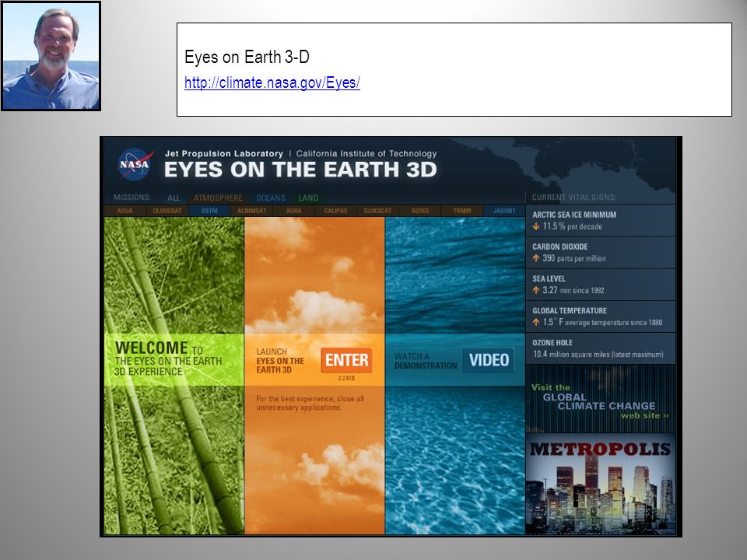Click the 'EYES ON THE EARTH 3D' heading
747x560 pixels.
point(300,170)
